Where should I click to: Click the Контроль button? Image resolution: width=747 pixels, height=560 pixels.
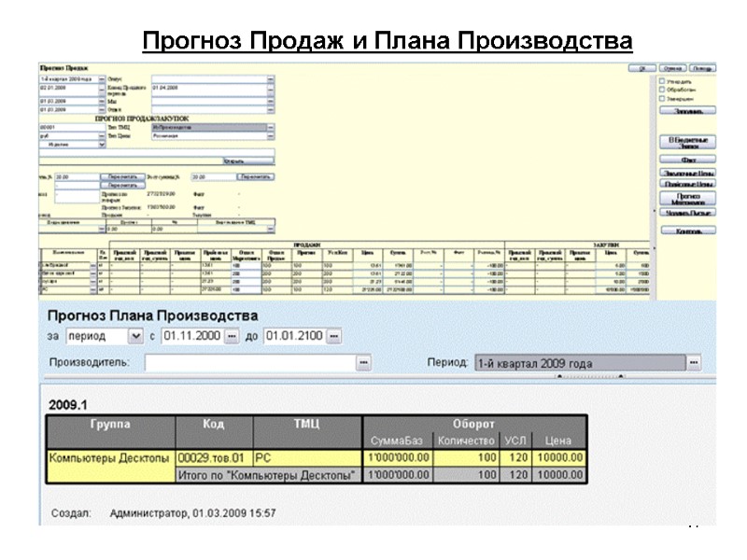pos(688,231)
